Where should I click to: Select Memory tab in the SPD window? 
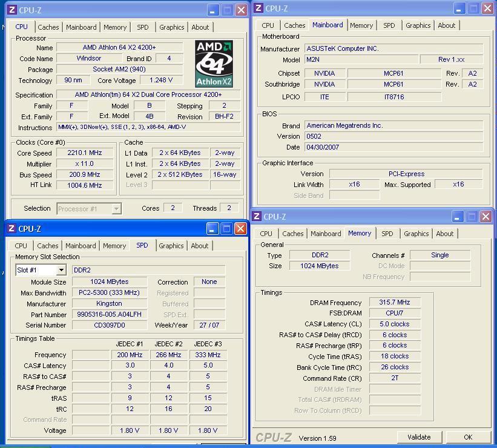(114, 246)
